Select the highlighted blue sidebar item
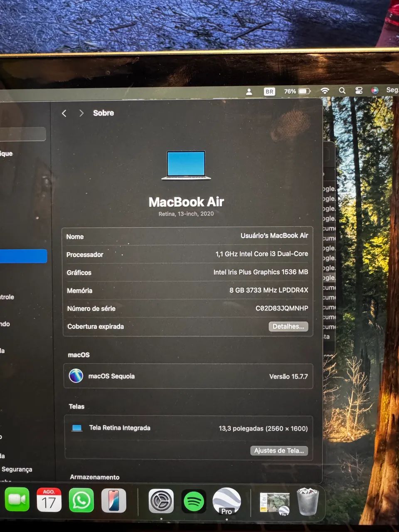The height and width of the screenshot is (532, 399). tap(23, 256)
